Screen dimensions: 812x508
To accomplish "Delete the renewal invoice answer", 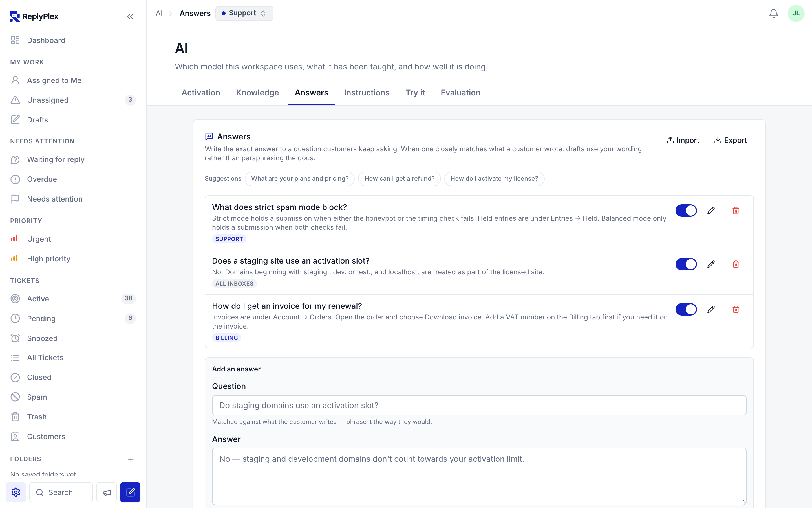I will pos(736,309).
